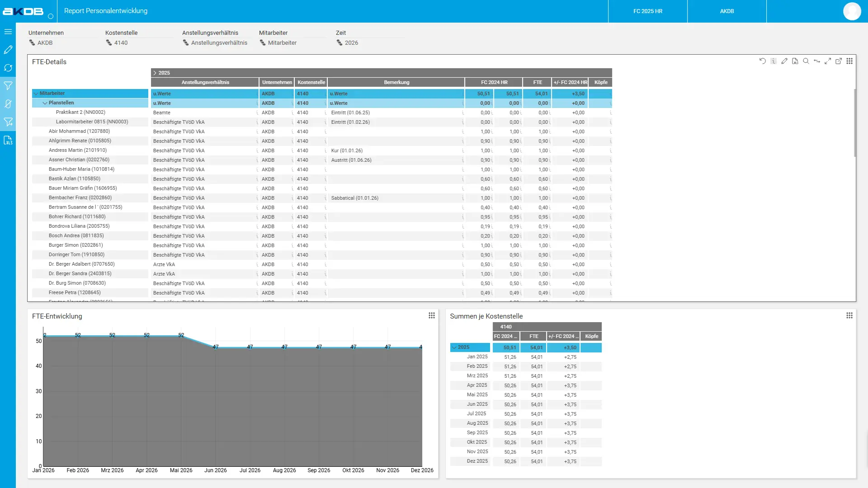
Task: Collapse the Planstellen tree node
Action: tap(45, 103)
